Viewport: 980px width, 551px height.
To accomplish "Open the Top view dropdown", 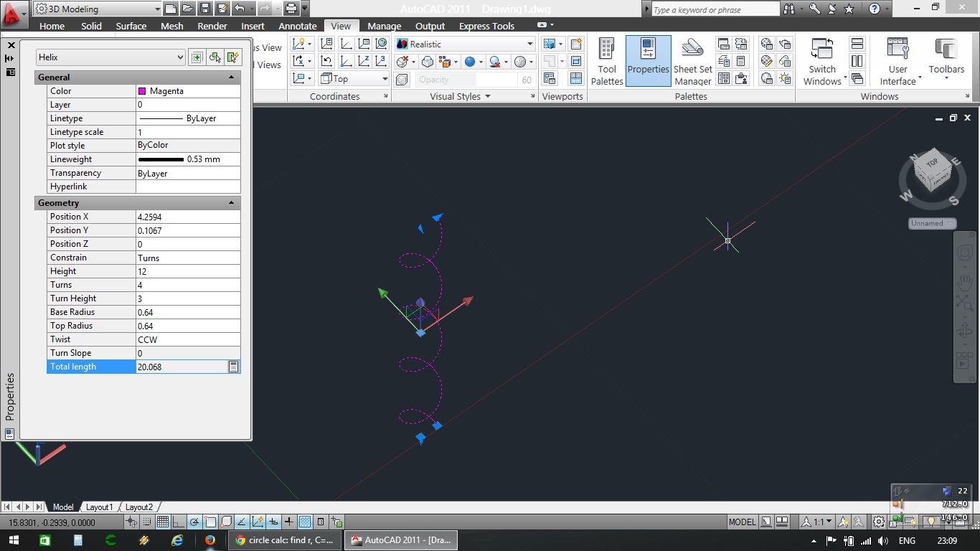I will pos(354,78).
